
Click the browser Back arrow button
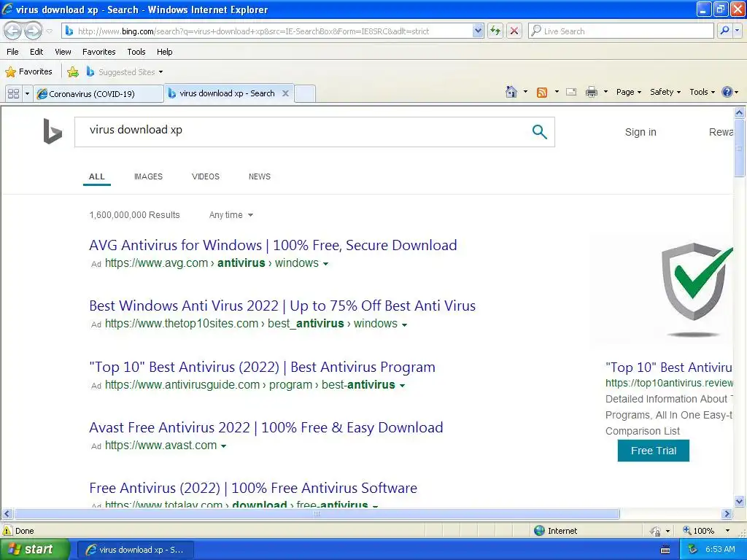click(x=13, y=31)
